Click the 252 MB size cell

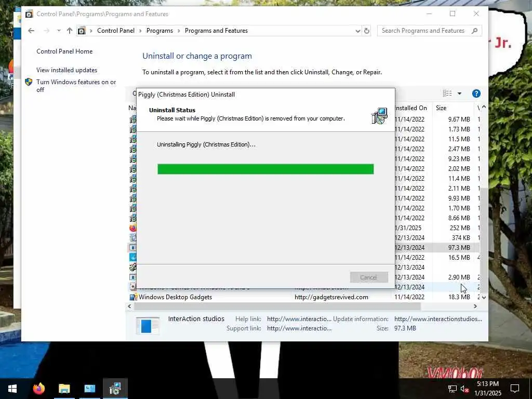click(460, 228)
